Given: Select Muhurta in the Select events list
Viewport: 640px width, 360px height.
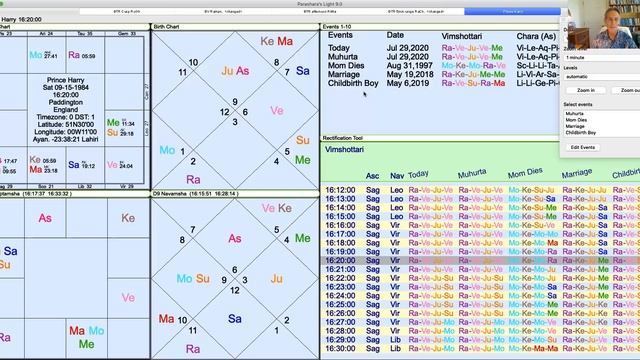Looking at the screenshot, I should tap(575, 114).
